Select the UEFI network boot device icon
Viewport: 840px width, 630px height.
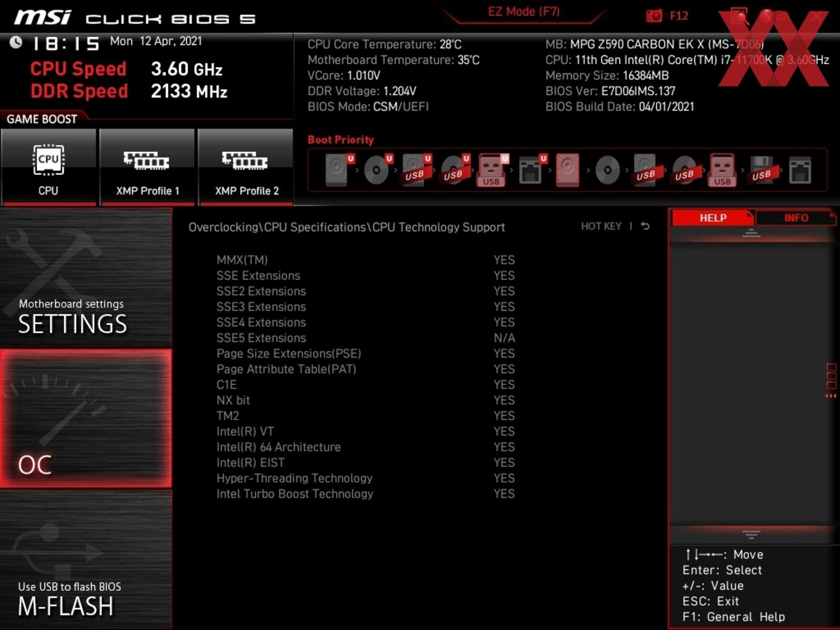point(532,170)
